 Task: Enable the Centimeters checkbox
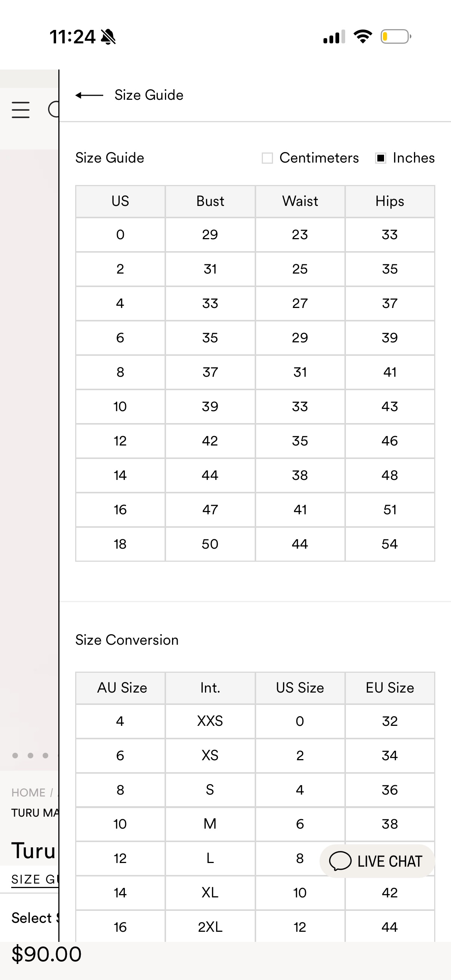267,158
